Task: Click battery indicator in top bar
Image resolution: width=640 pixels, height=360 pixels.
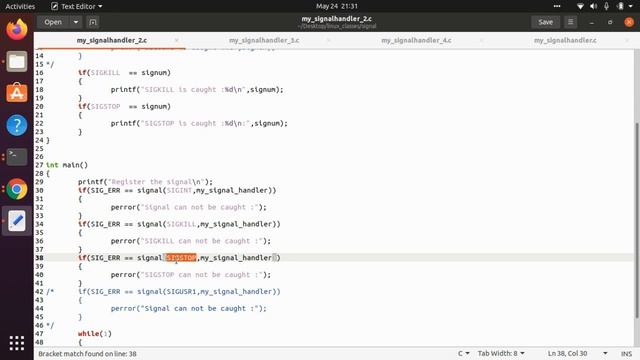Action: pyautogui.click(x=620, y=6)
